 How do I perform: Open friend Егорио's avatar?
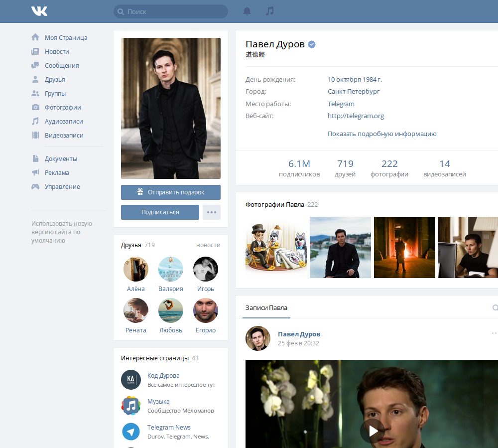click(206, 310)
